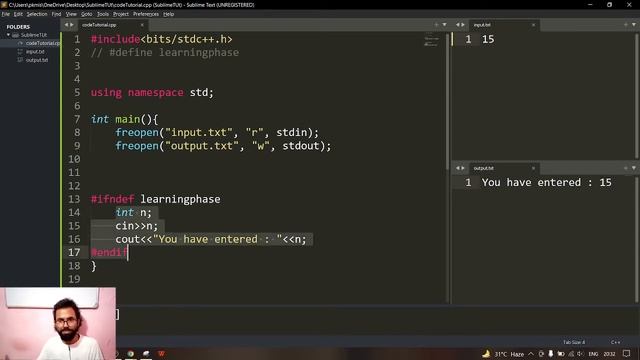Viewport: 640px width, 360px height.
Task: Click the input.txt pane vertical scrollbar
Action: coord(636,96)
